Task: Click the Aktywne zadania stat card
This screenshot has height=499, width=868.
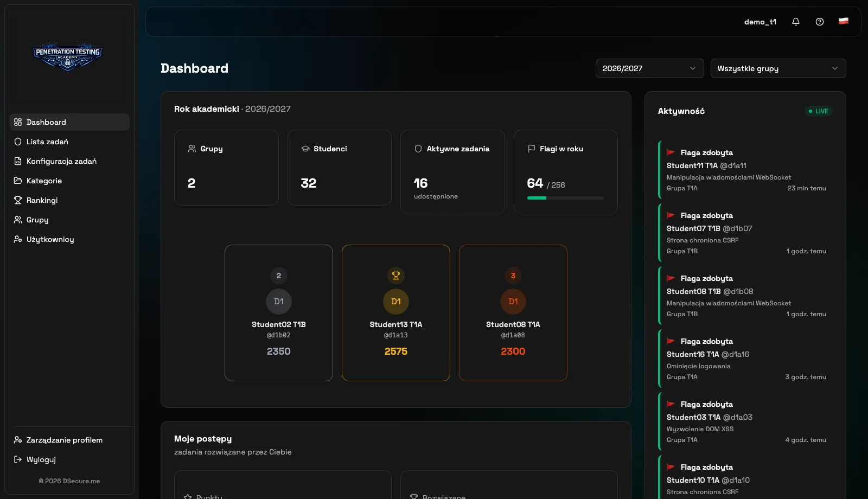Action: click(452, 172)
